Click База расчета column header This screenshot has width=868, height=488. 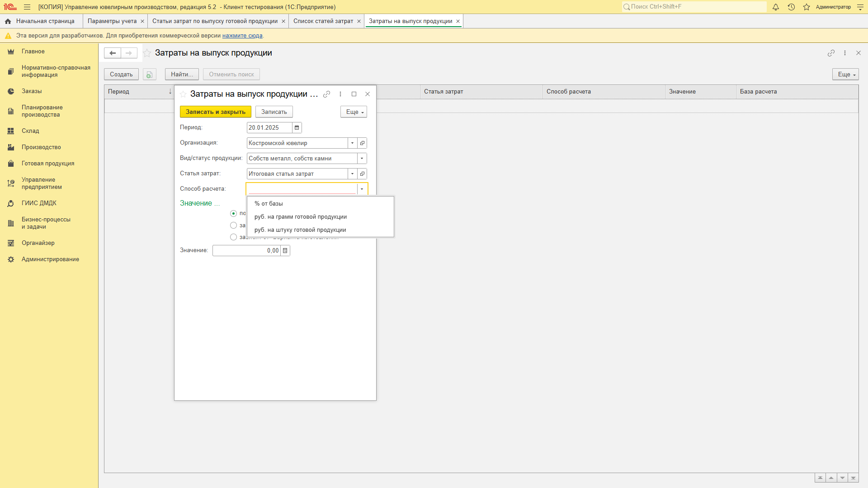pyautogui.click(x=797, y=92)
